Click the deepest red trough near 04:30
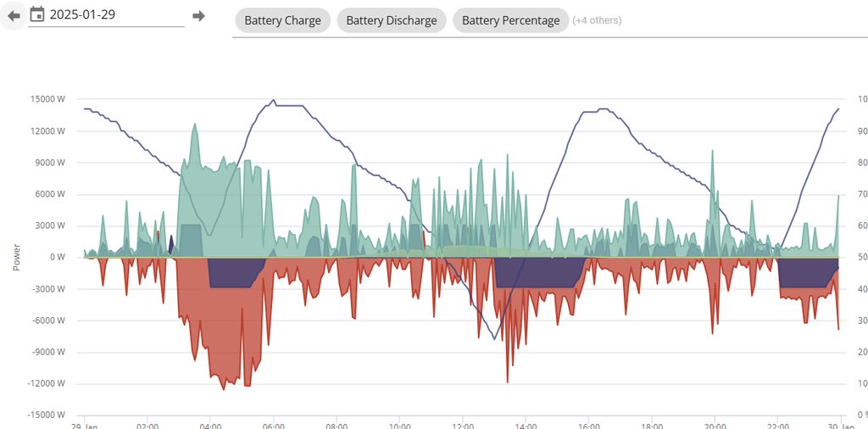The height and width of the screenshot is (429, 868). coord(224,388)
